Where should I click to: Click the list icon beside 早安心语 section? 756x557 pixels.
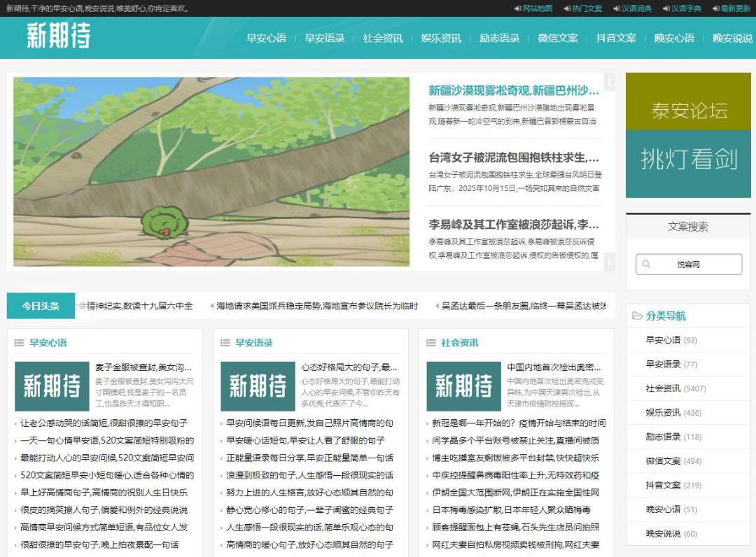point(20,343)
